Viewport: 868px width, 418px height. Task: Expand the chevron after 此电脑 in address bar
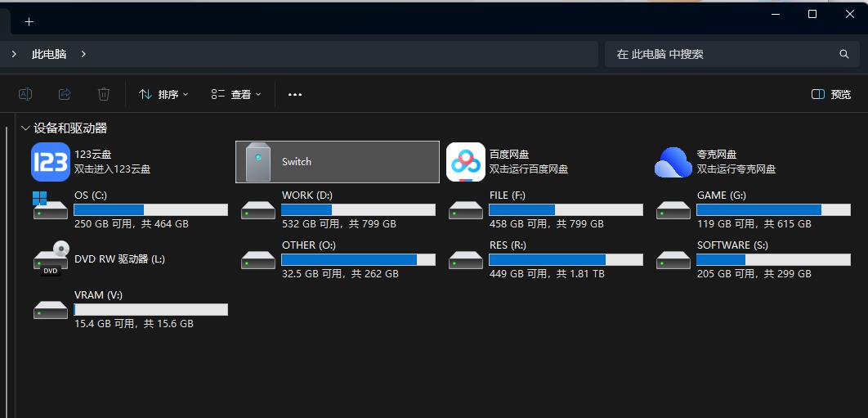(83, 54)
